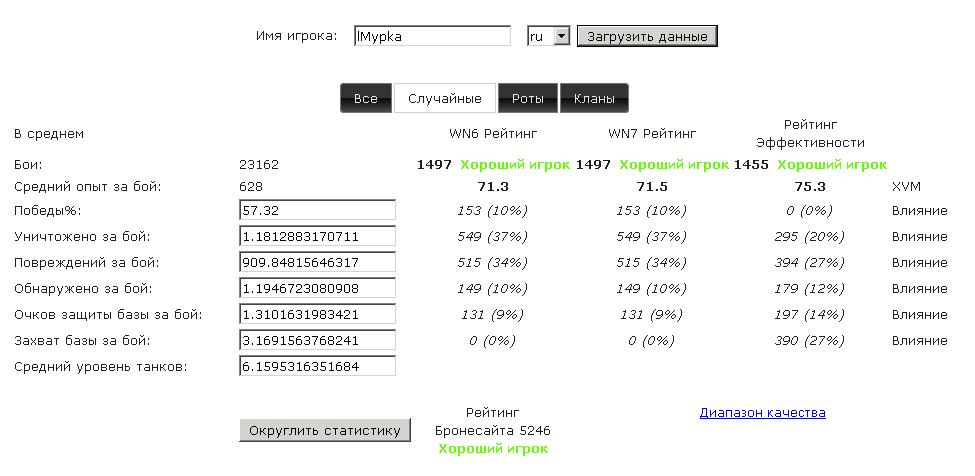Click the Рейтинг Эффективности column header
The image size is (975, 476).
(810, 134)
